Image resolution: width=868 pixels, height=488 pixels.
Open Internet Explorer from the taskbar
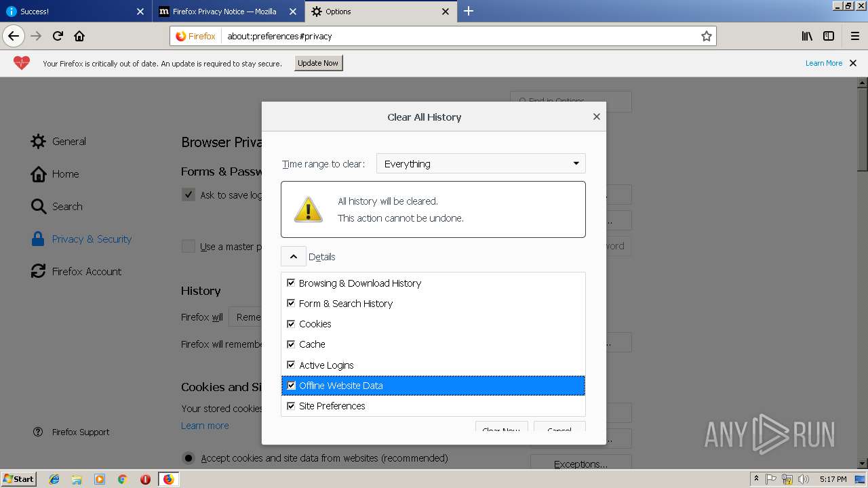coord(54,479)
